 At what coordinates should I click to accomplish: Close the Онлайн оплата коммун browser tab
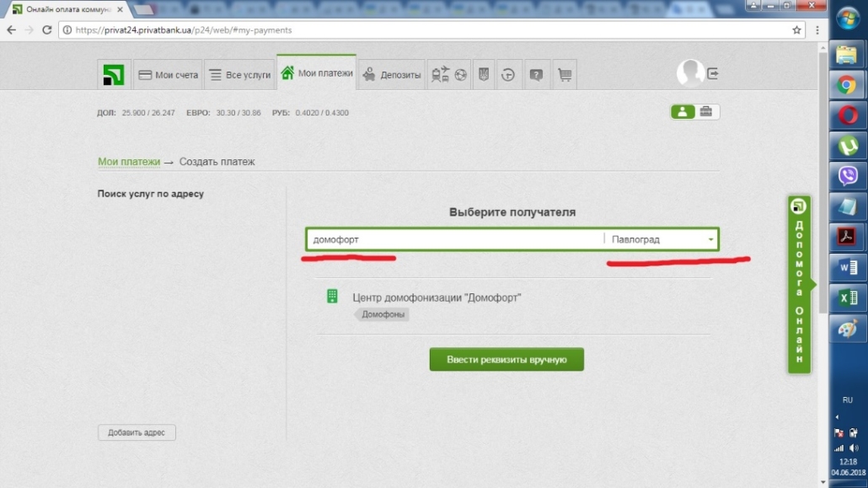tap(121, 9)
